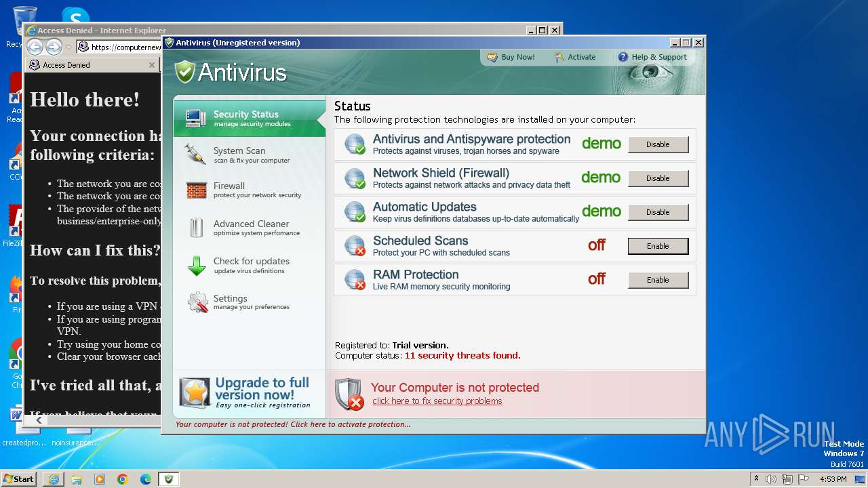Click '11 security threats found.' text
Screen dimensions: 868x488
click(462, 355)
